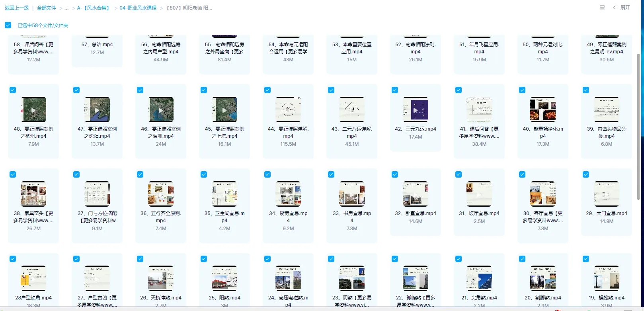Viewport: 644px width, 311px height.
Task: Expand the collapsed breadcrumb ellipsis
Action: 66,8
